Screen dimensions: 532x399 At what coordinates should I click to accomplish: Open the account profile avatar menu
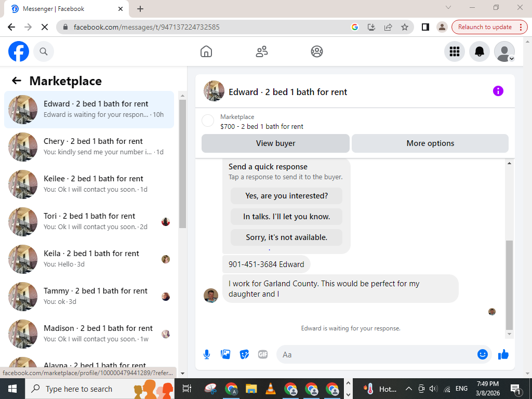click(x=504, y=51)
